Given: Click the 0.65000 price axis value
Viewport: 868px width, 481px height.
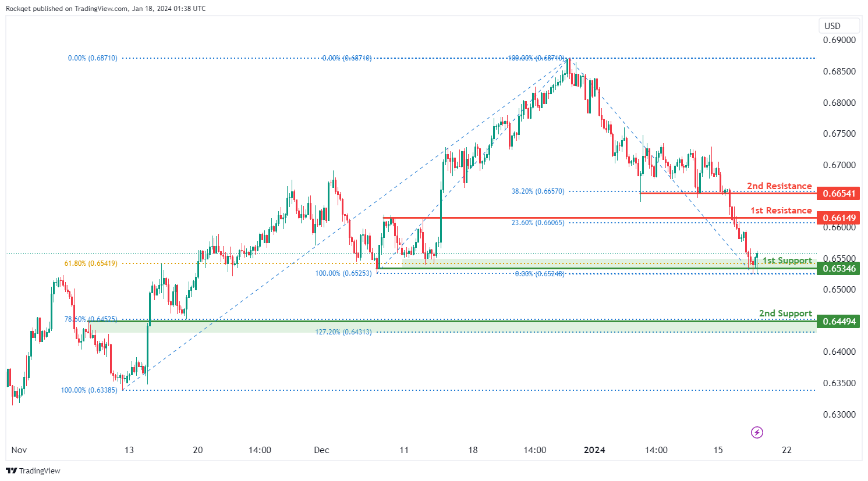Looking at the screenshot, I should tap(839, 290).
